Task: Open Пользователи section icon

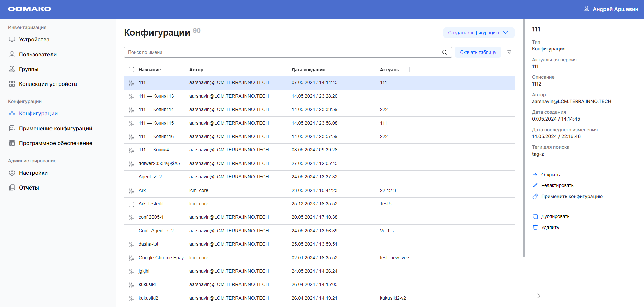Action: point(12,54)
